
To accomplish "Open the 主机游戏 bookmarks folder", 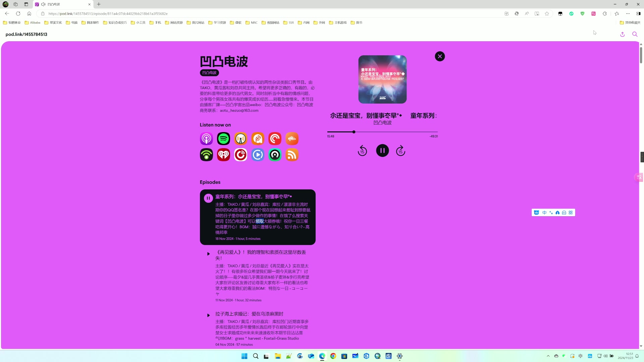I will [x=338, y=23].
